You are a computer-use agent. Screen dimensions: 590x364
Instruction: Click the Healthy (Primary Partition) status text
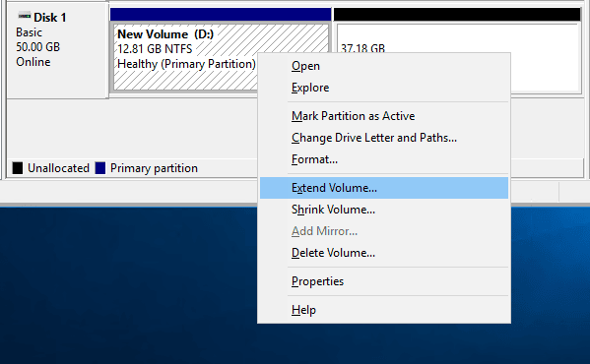point(186,64)
